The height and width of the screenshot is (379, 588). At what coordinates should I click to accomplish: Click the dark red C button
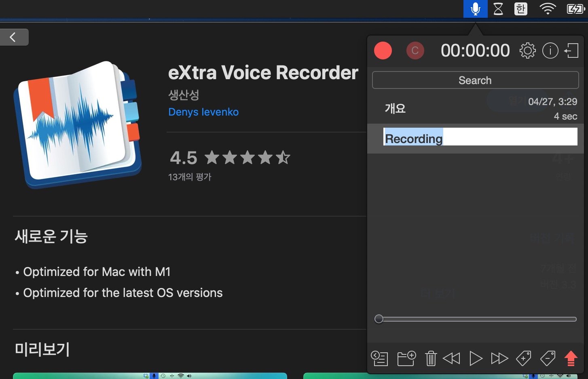[415, 51]
